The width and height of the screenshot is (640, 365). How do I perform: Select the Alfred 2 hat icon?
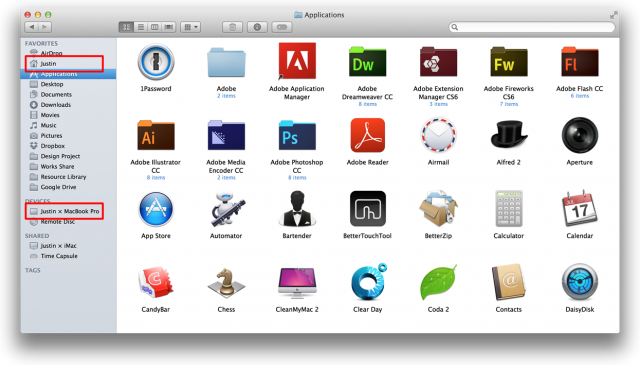[x=509, y=134]
